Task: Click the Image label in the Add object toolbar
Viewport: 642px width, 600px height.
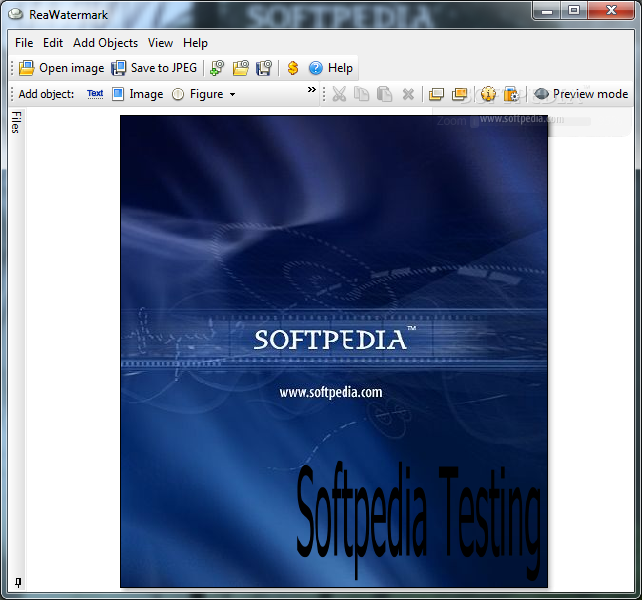Action: [x=146, y=94]
